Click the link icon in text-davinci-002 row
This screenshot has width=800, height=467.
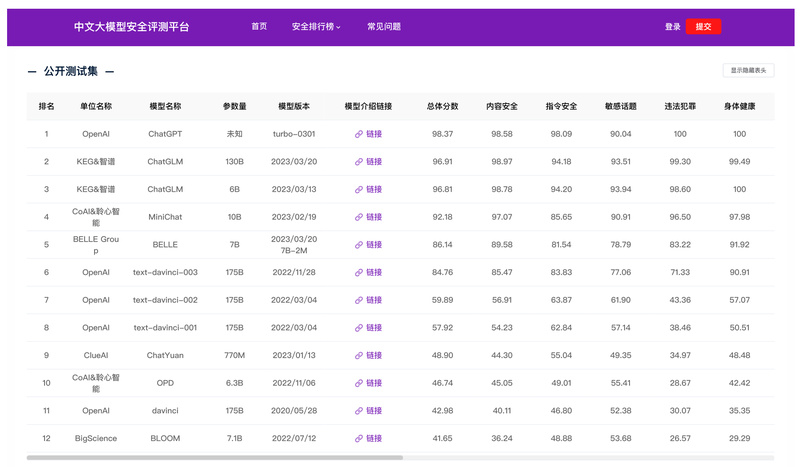coord(359,300)
